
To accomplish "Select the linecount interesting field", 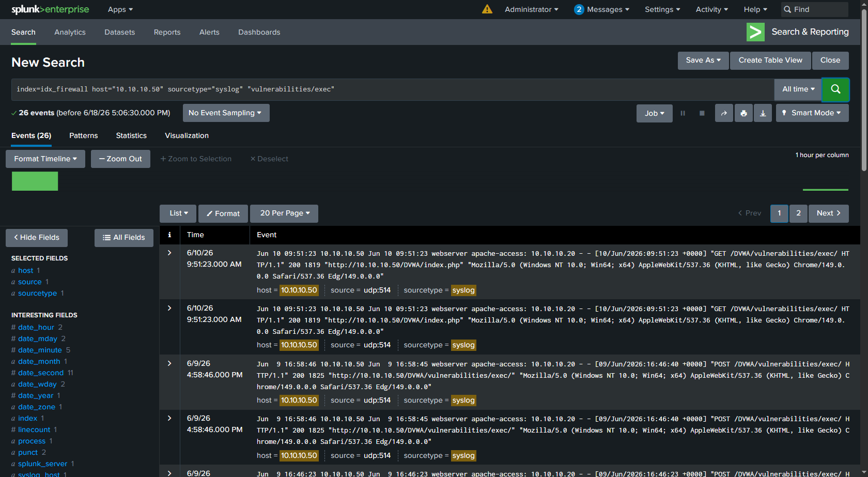I will (34, 429).
